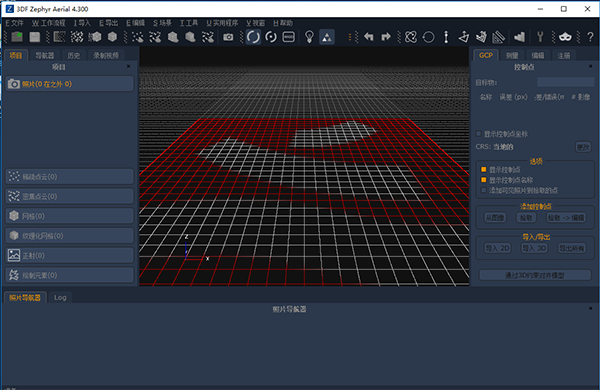Close the control points panel
This screenshot has height=390, width=600.
[x=590, y=67]
